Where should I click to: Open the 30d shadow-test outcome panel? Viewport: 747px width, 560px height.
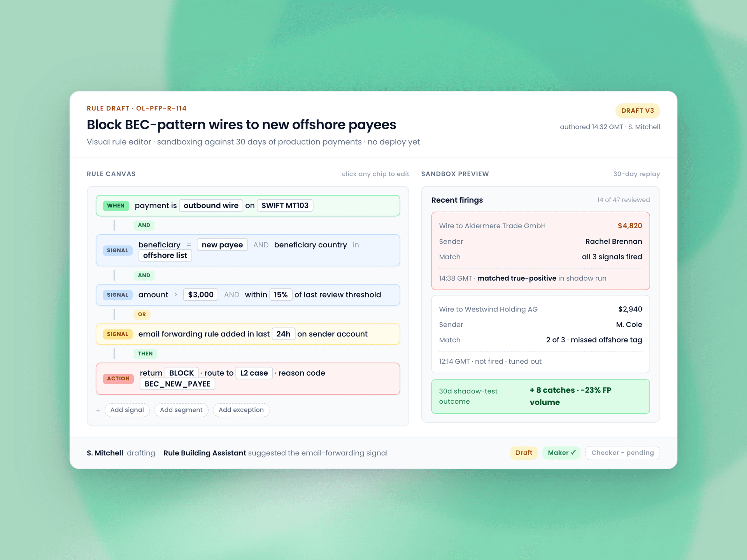tap(540, 396)
